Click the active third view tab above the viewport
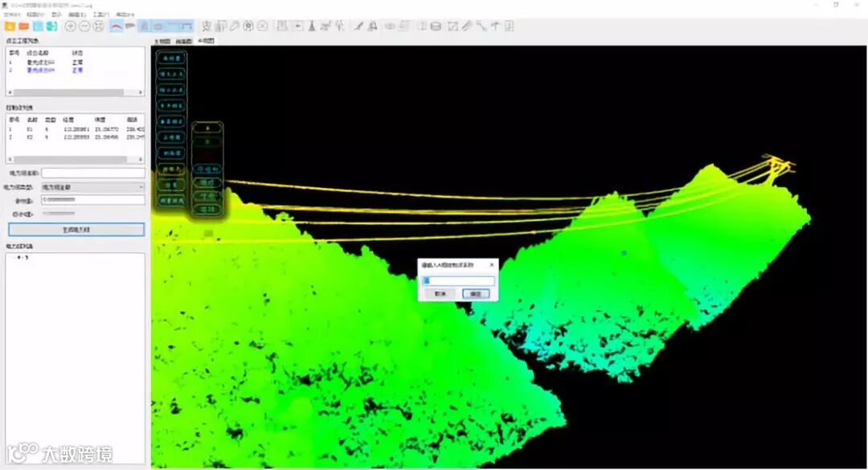 point(206,41)
